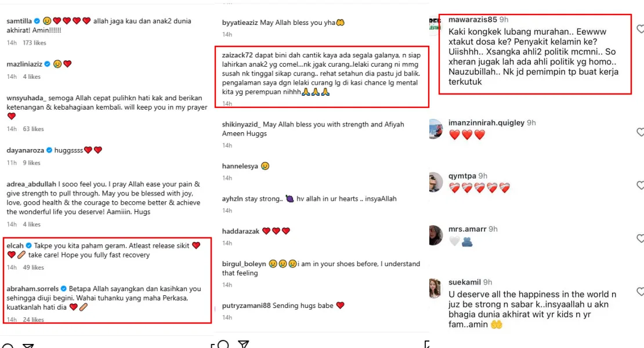Like the mrs.amarr comment

(x=640, y=238)
